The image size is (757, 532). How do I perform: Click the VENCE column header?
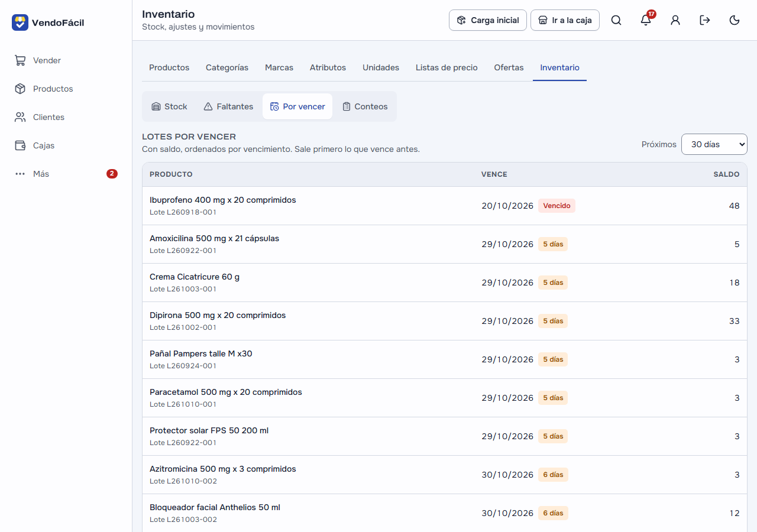[x=494, y=174]
